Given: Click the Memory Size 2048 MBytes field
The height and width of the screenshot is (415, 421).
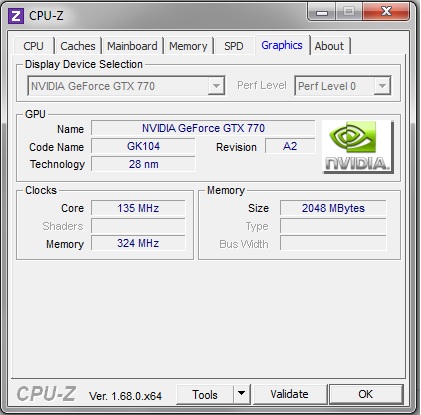Looking at the screenshot, I should tap(333, 208).
